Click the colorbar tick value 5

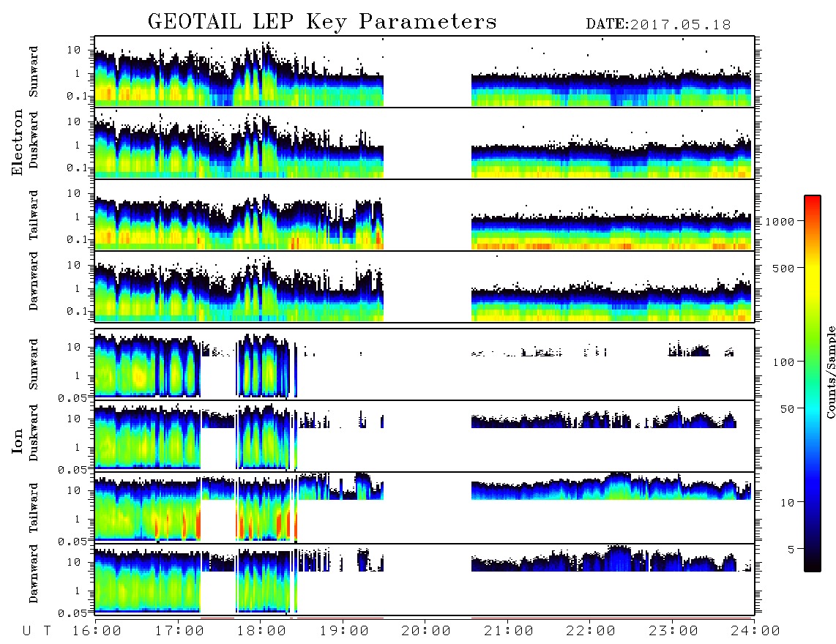pyautogui.click(x=791, y=549)
